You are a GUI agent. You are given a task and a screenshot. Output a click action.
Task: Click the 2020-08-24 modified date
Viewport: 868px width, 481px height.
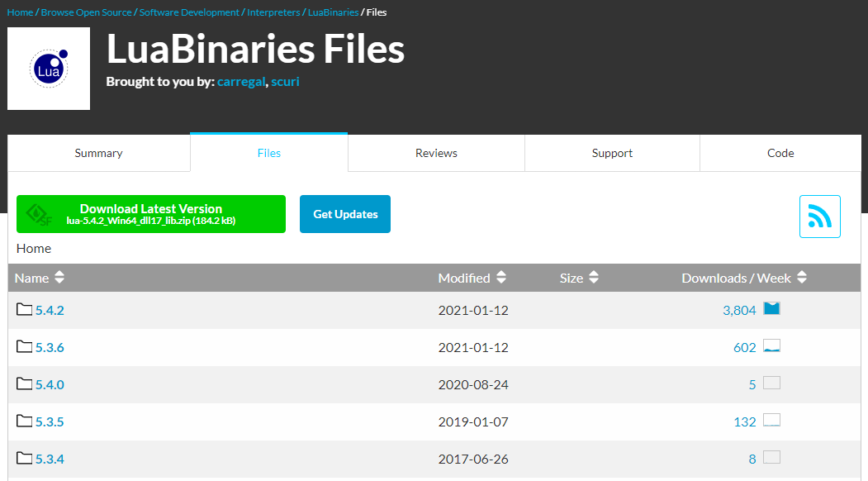pos(473,384)
